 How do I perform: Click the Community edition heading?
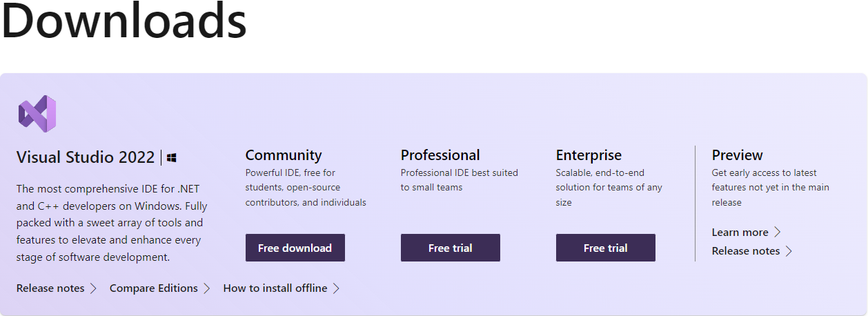284,155
